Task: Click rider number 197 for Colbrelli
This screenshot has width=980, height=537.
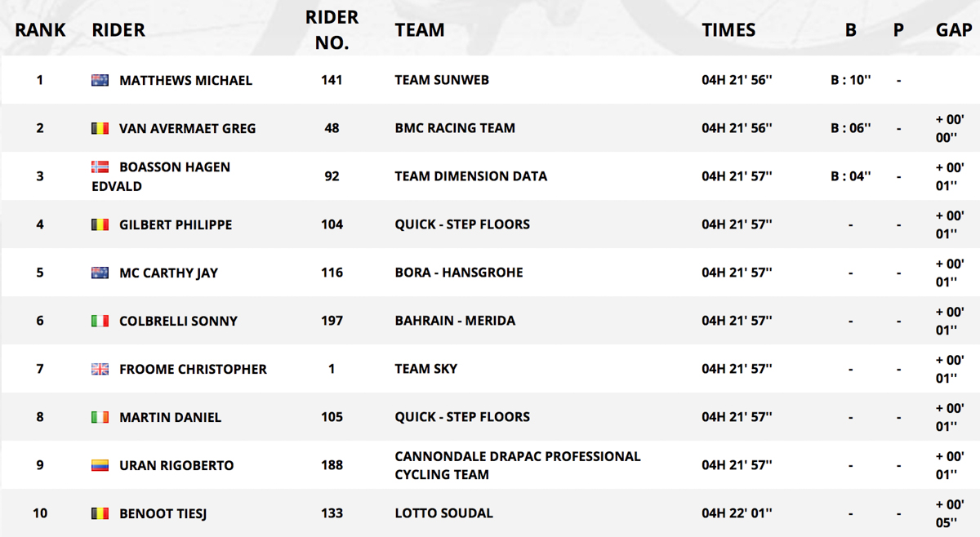Action: tap(332, 321)
